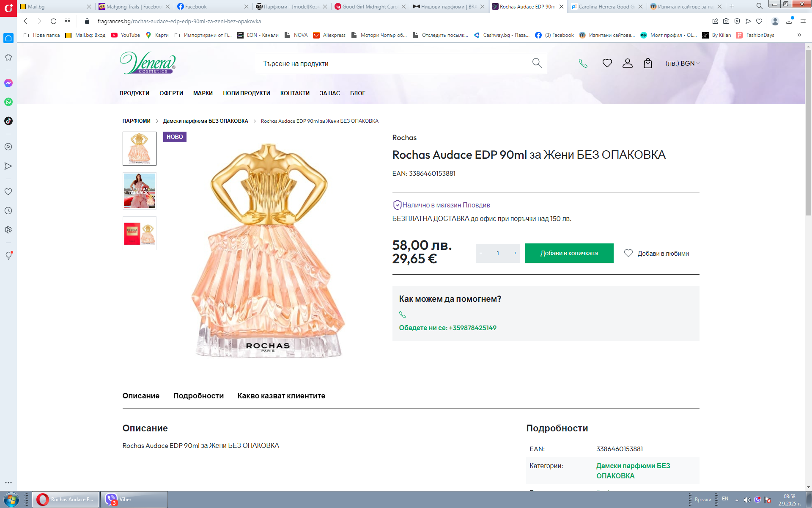Open БЛОГ menu item

pos(357,93)
